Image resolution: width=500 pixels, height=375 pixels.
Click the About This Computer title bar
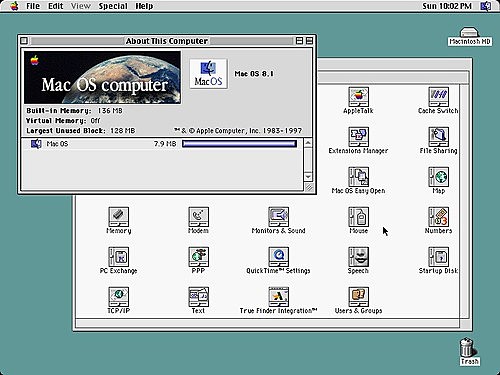167,41
